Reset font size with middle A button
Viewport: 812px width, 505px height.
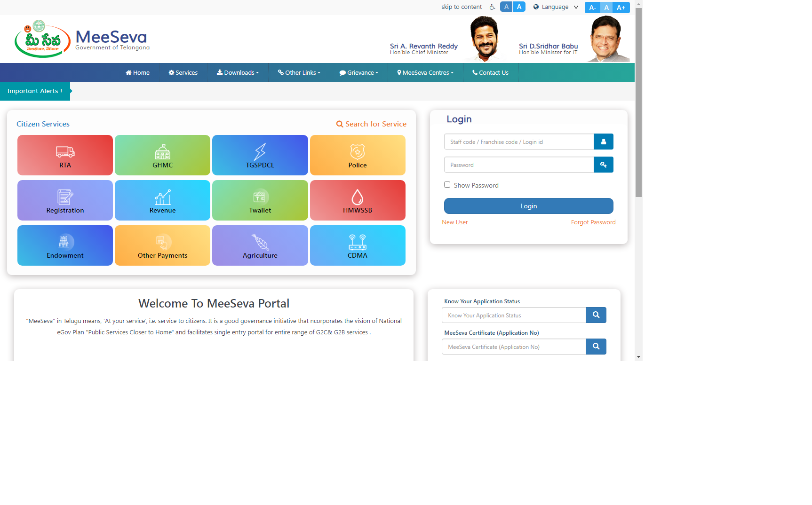click(606, 8)
